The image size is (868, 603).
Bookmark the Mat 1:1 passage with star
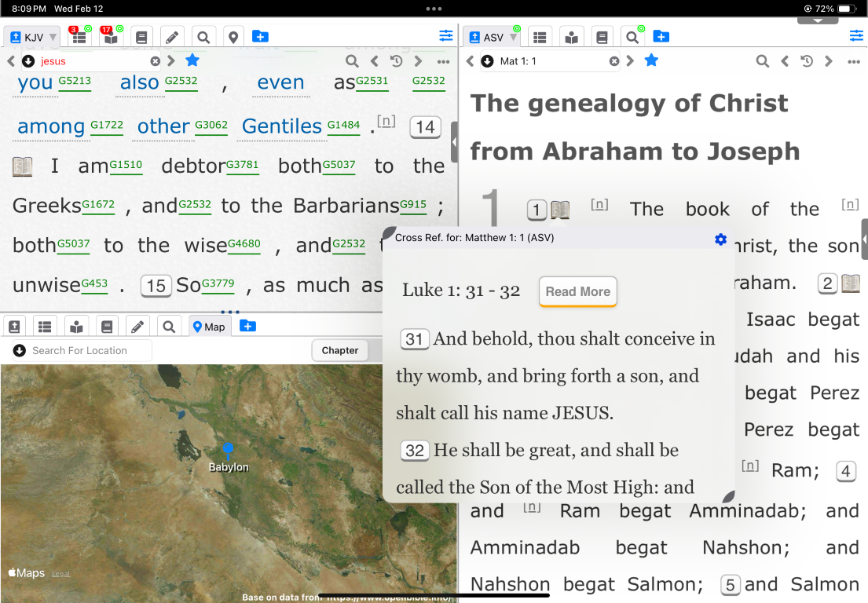click(x=651, y=60)
